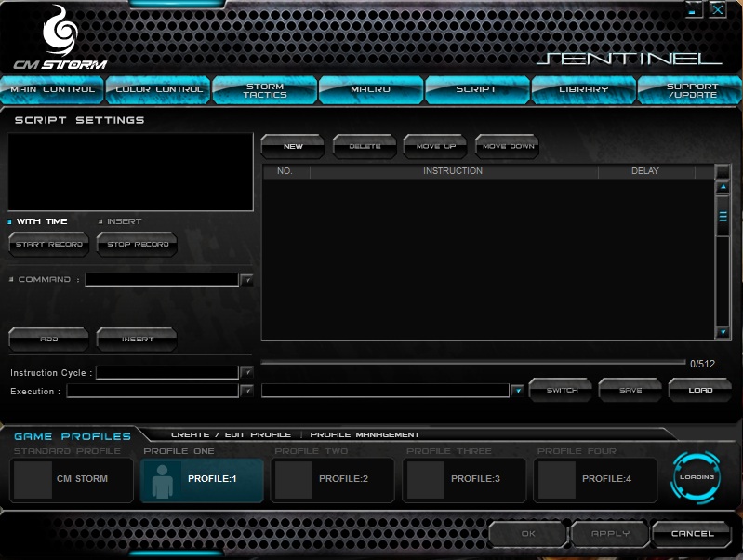Click the Execution input field
The width and height of the screenshot is (743, 560).
pyautogui.click(x=153, y=391)
